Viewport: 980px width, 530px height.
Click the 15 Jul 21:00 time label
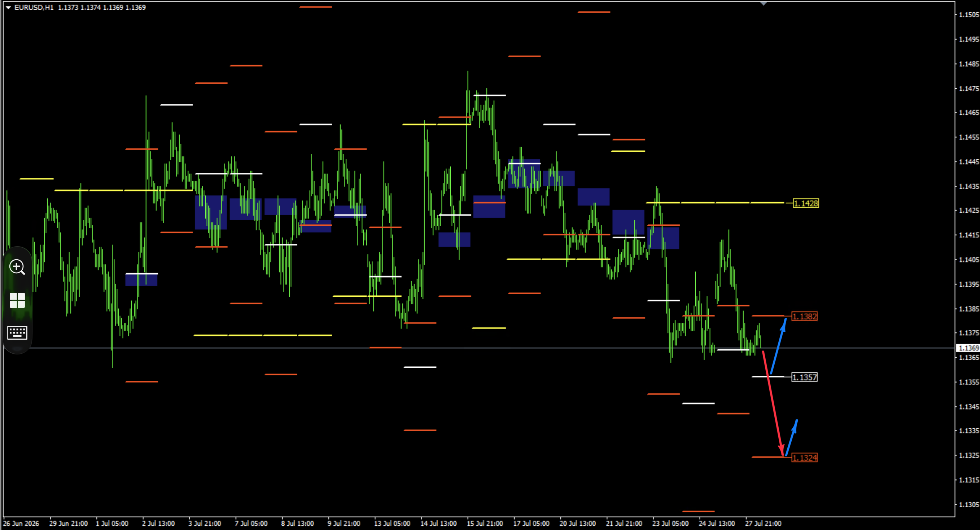tap(485, 524)
